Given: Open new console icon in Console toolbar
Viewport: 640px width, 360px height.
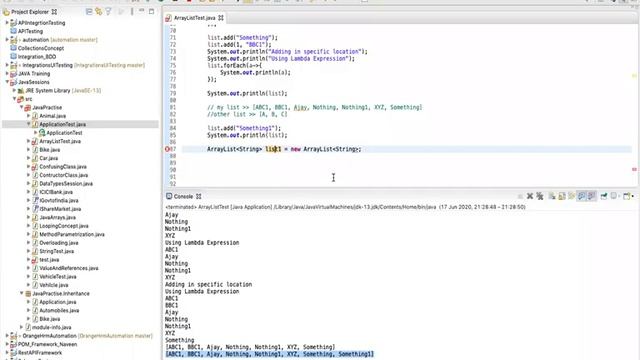Looking at the screenshot, I should [x=627, y=196].
